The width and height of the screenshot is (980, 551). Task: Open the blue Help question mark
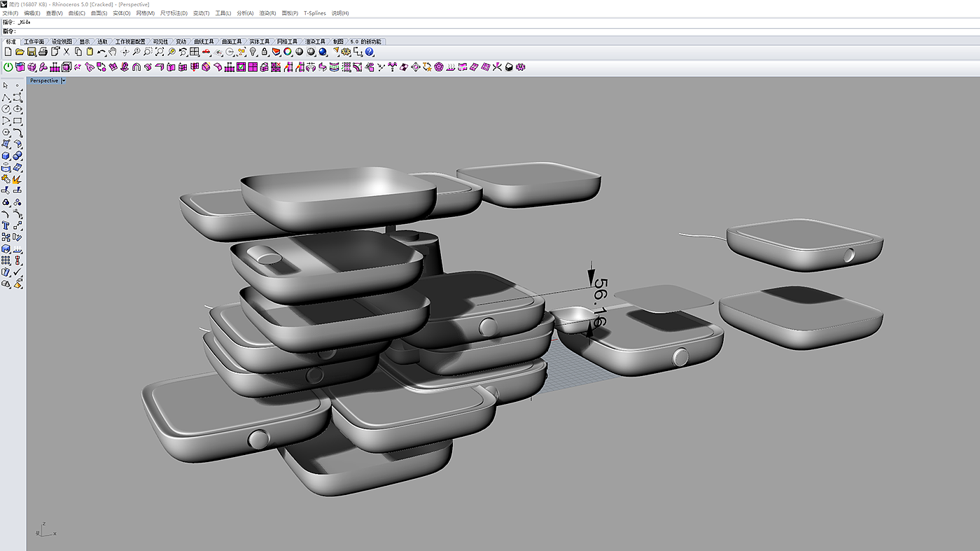[370, 52]
